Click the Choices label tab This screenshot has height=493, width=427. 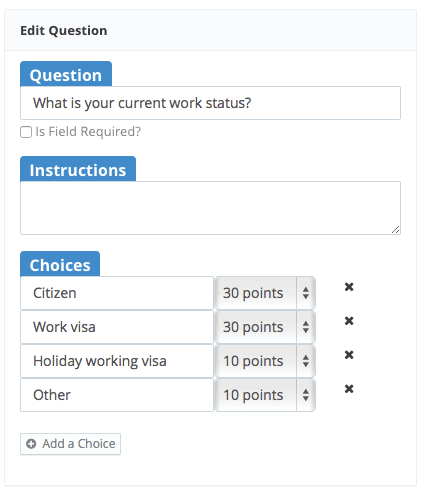[60, 264]
